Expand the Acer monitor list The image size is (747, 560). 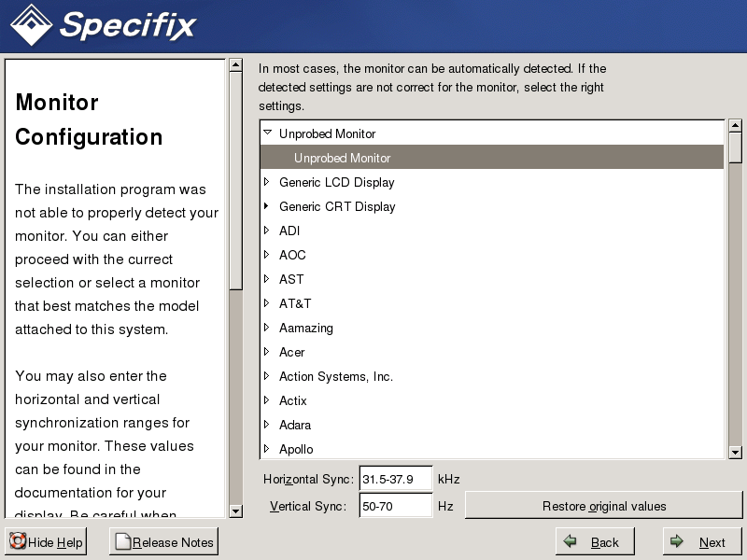pyautogui.click(x=267, y=352)
